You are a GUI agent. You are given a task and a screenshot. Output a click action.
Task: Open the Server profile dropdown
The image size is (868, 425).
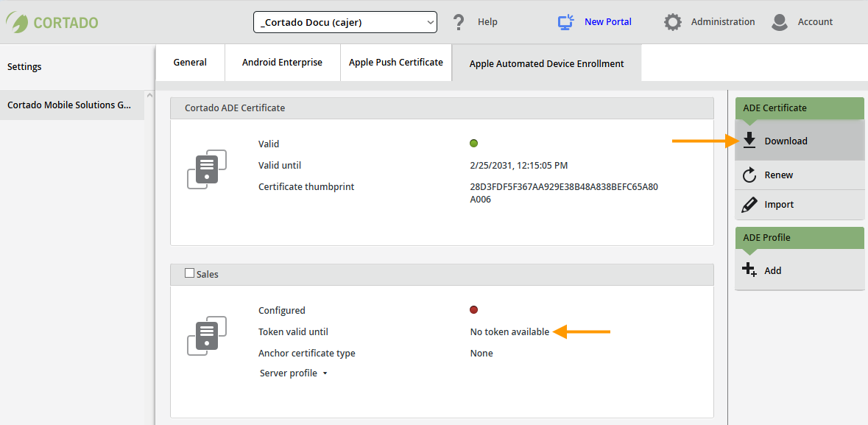292,373
